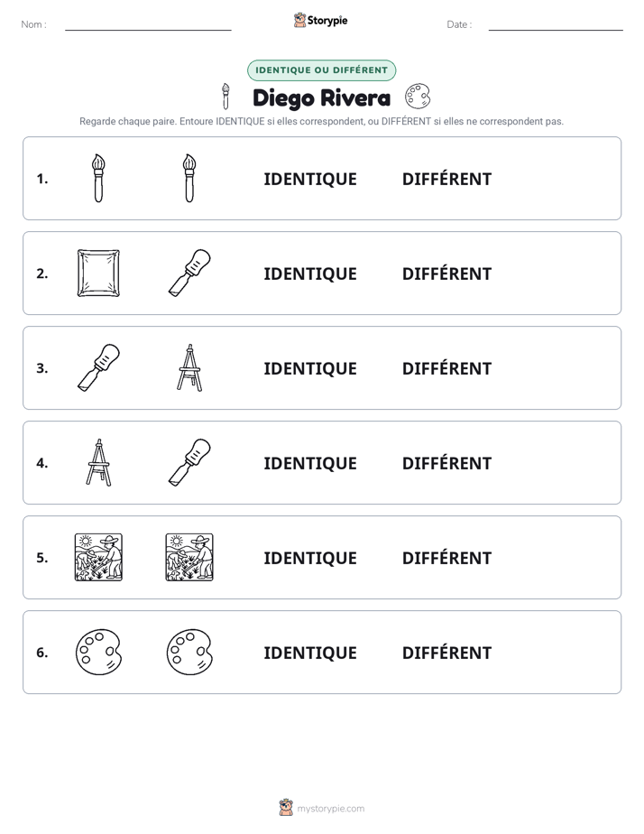Choose IDENTIQUE for row 6
Screen dimensions: 644x834
310,653
